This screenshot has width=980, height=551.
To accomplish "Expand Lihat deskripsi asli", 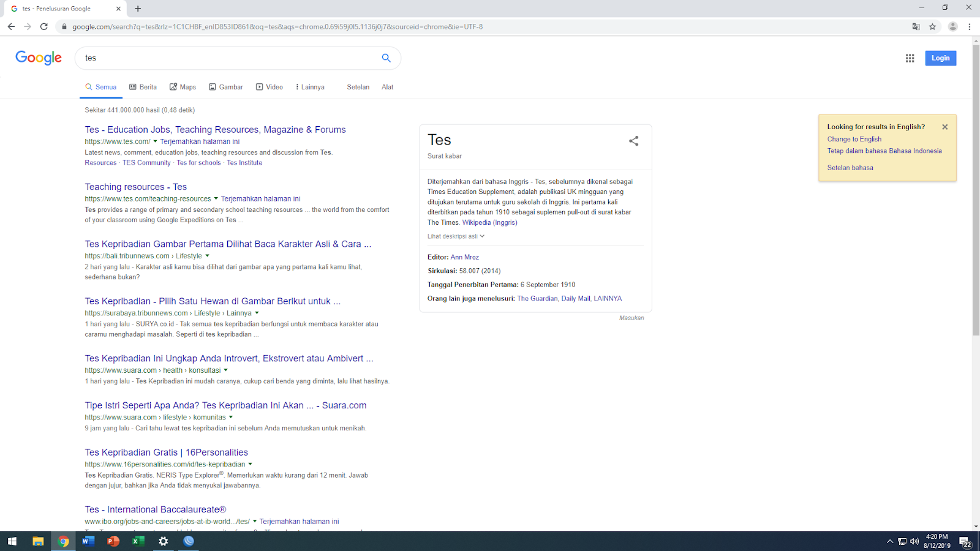I will 456,236.
